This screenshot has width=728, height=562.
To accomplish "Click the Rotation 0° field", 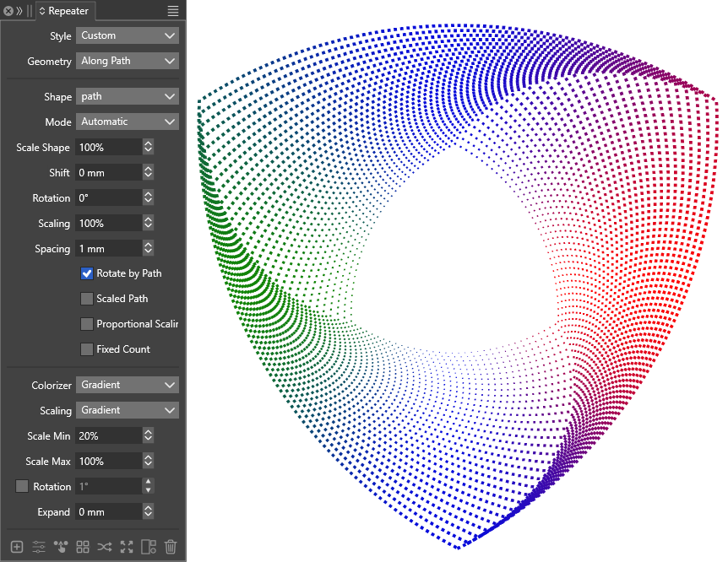I will [109, 197].
